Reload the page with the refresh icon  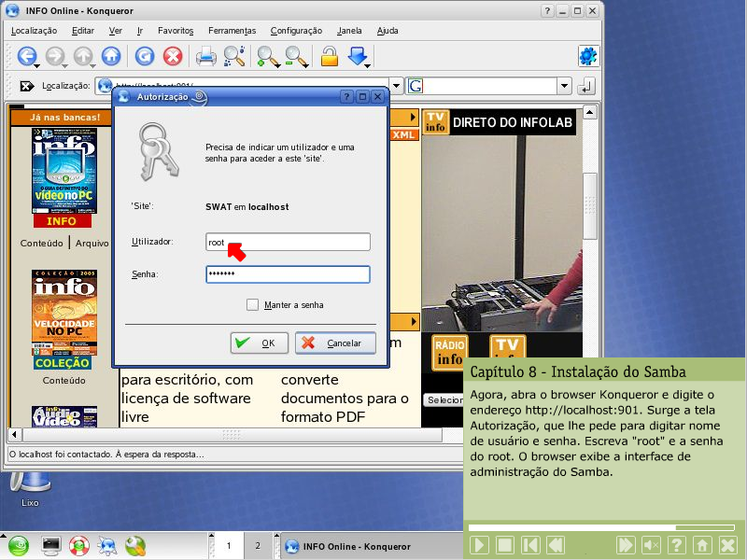click(x=144, y=56)
